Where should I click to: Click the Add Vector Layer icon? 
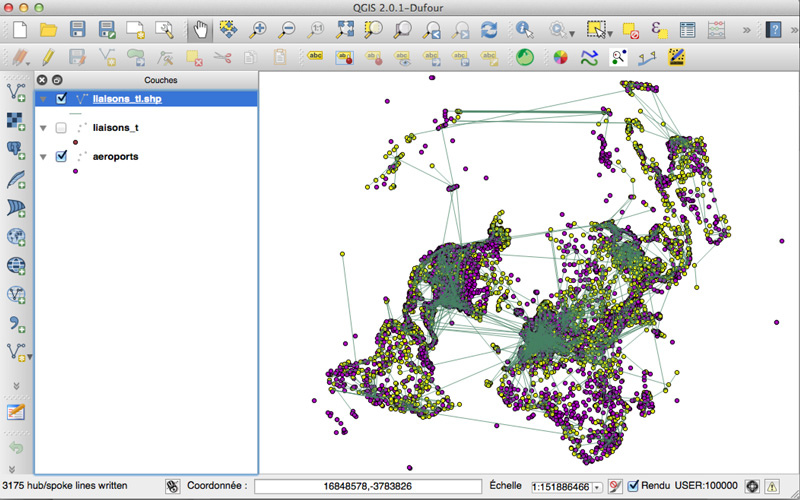tap(17, 92)
